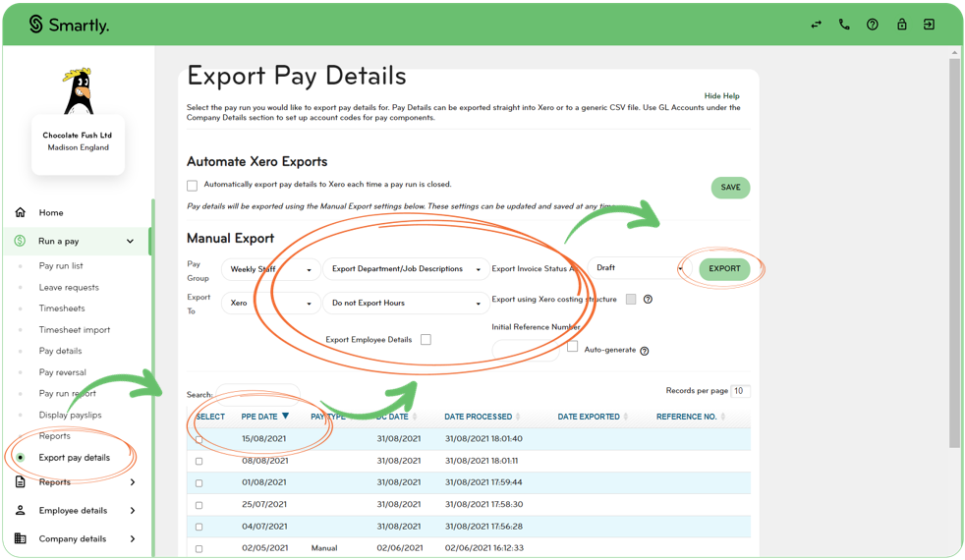Expand the Employee details chevron
Viewport: 965px width, 560px height.
click(133, 511)
